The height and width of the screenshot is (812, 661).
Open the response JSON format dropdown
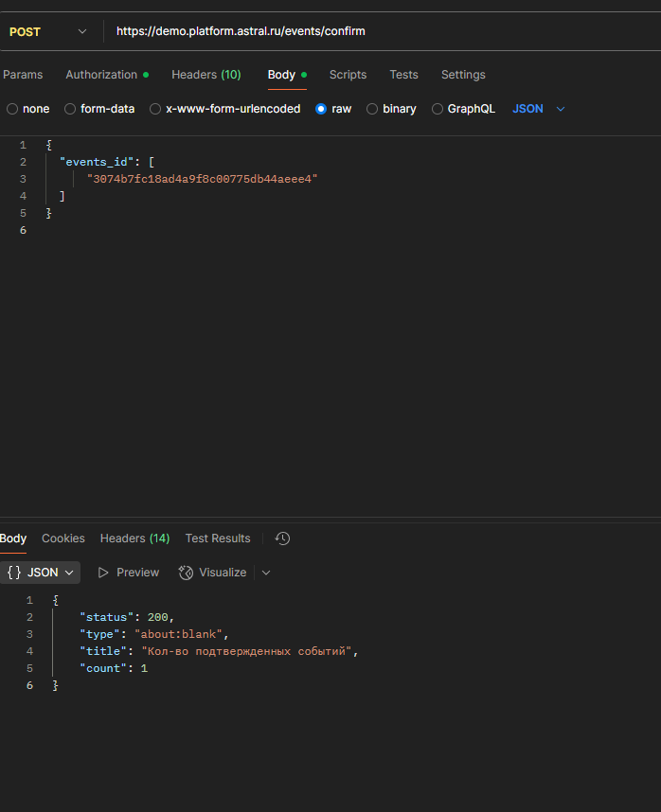click(x=40, y=573)
